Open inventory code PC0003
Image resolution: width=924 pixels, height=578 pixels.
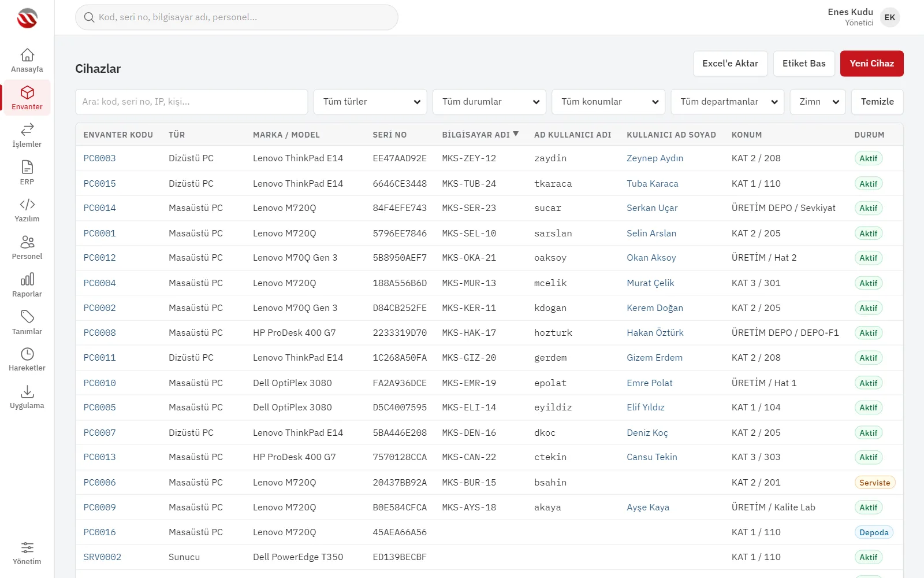pyautogui.click(x=99, y=158)
